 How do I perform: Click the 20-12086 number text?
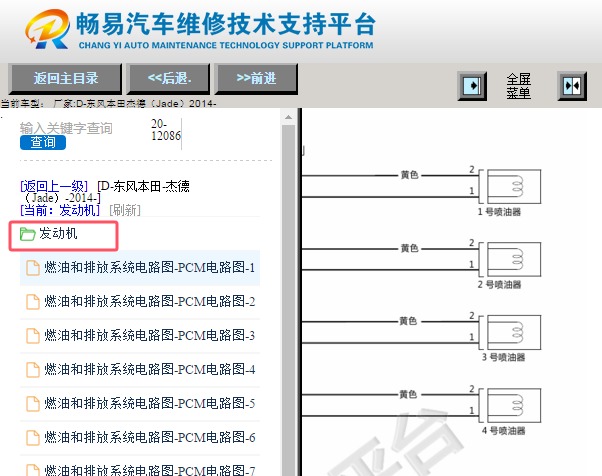click(x=166, y=130)
